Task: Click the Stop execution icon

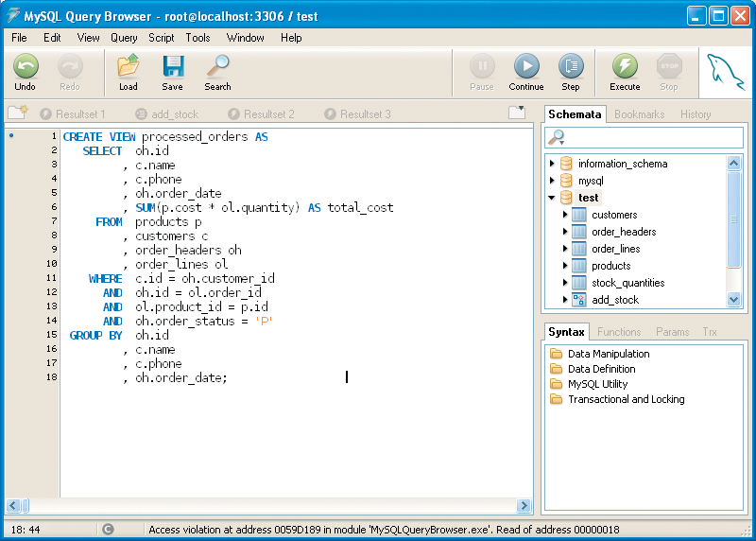Action: 669,66
